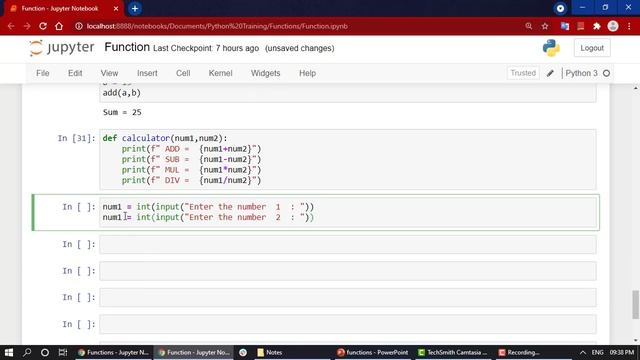This screenshot has width=640, height=360.
Task: Open the translate extension icon
Action: tap(565, 26)
